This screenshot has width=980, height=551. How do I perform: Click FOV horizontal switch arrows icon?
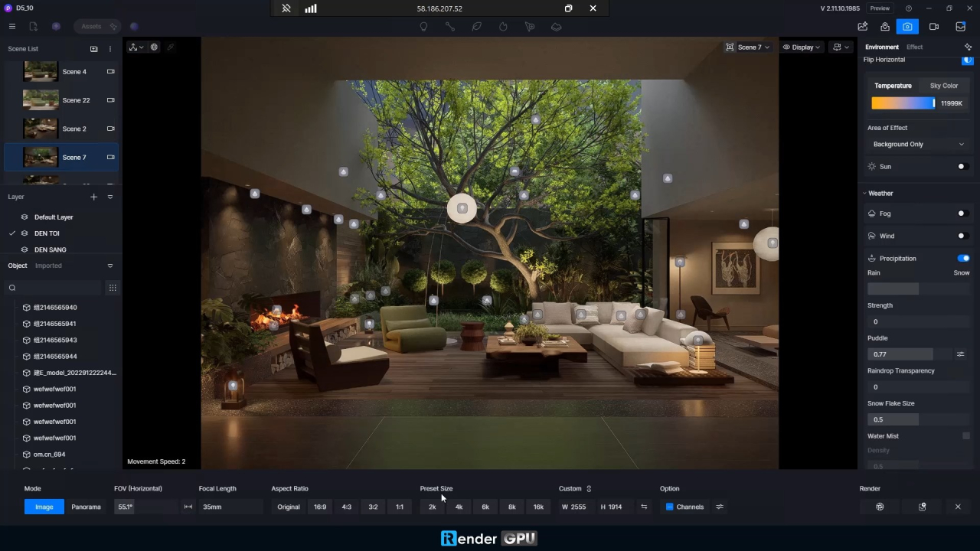pyautogui.click(x=188, y=507)
